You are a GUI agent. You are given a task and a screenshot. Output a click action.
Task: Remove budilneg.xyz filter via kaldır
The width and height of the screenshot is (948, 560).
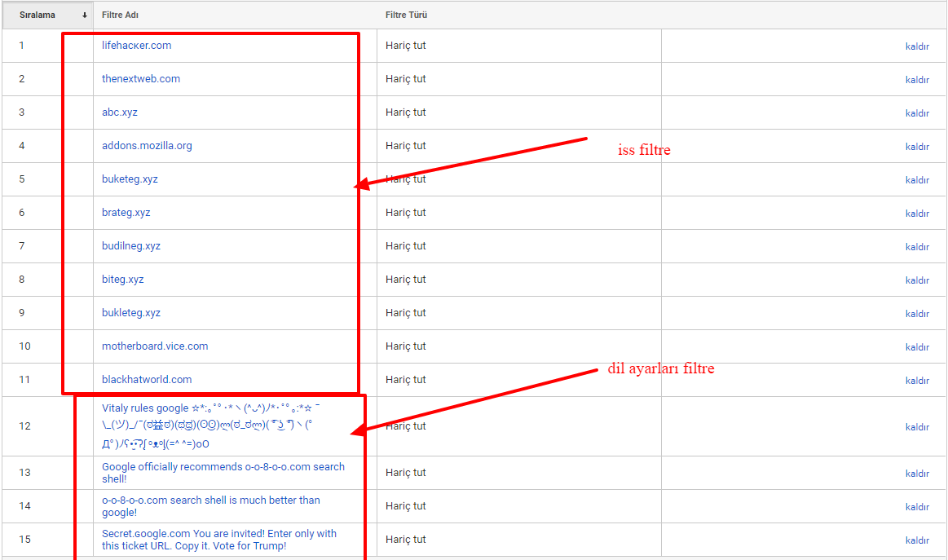click(917, 247)
